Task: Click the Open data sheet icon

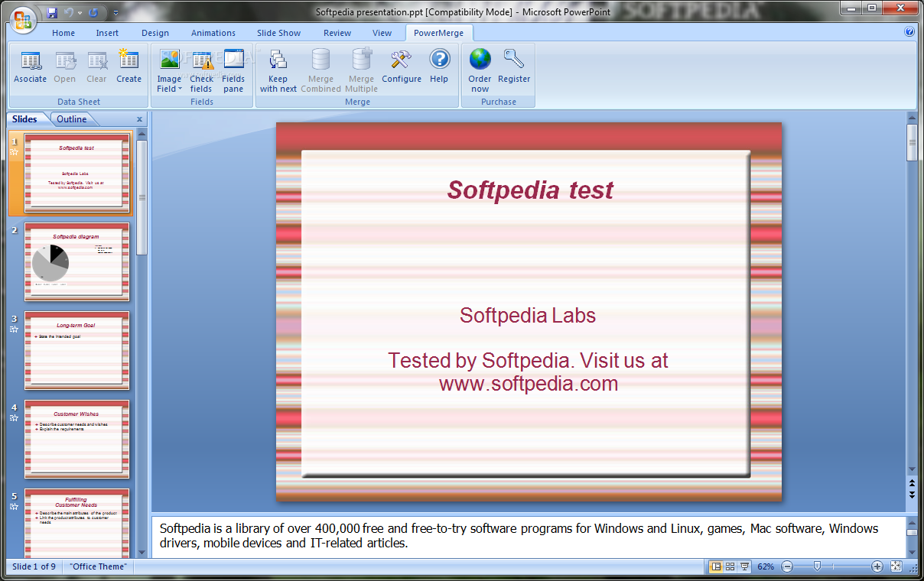Action: pyautogui.click(x=65, y=67)
